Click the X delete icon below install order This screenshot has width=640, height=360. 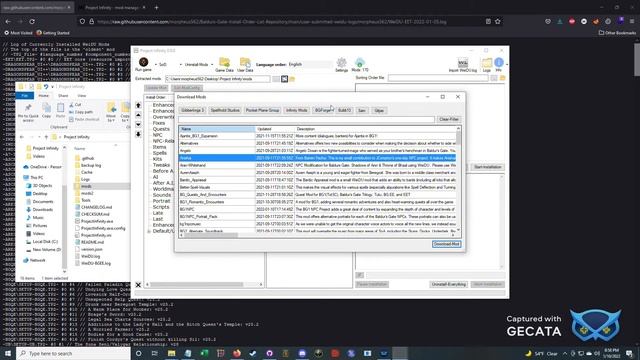pos(138,284)
